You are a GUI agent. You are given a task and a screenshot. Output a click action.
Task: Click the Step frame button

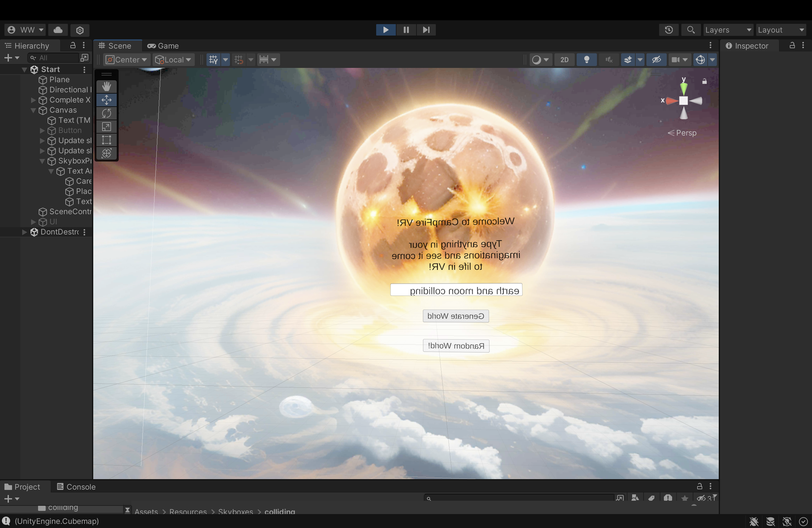426,30
